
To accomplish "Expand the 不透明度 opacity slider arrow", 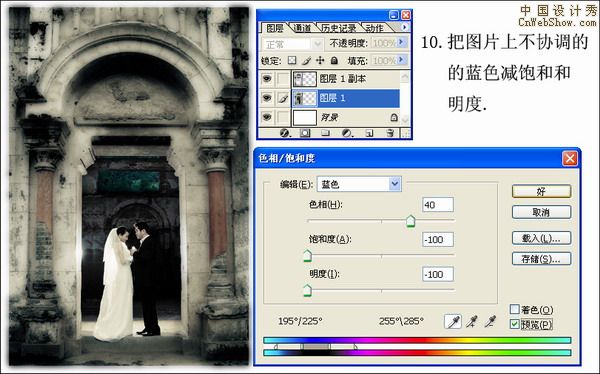I will point(401,42).
